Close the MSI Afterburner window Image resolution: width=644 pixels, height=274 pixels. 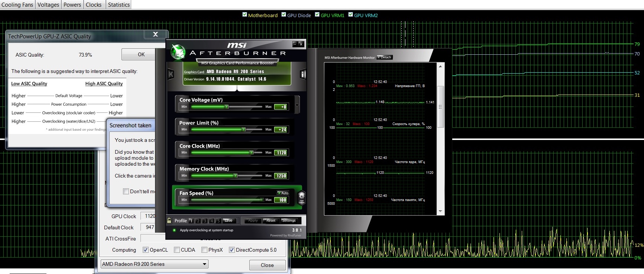(301, 44)
